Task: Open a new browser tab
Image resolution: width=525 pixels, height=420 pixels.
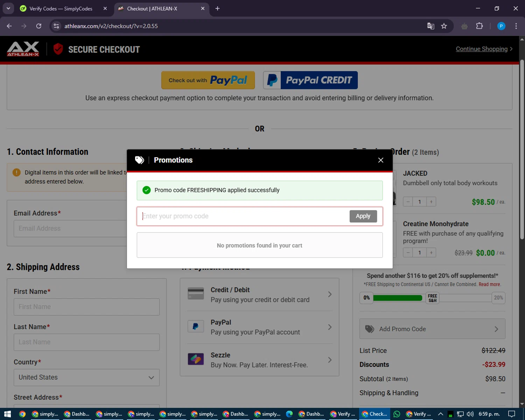Action: tap(217, 8)
